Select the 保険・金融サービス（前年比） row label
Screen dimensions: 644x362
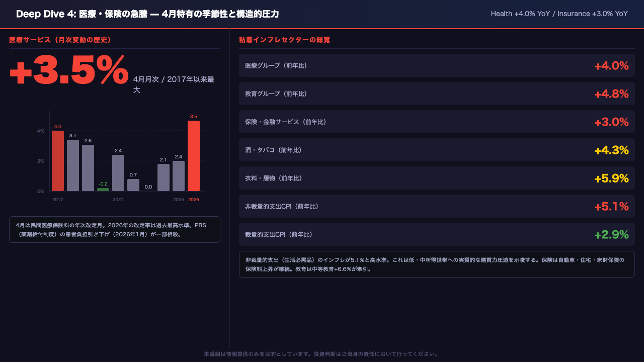286,122
